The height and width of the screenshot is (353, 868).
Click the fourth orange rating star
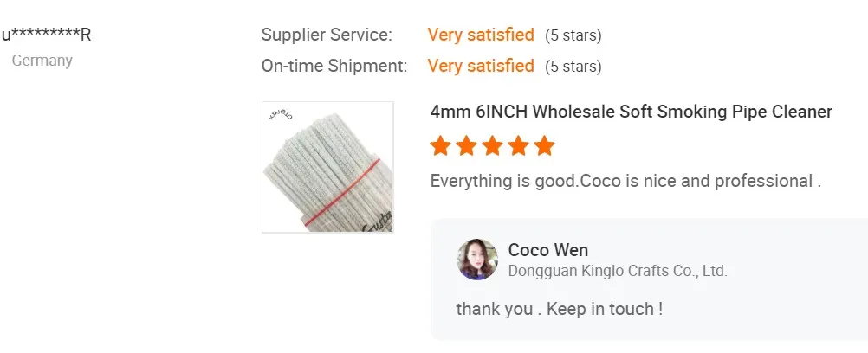click(518, 145)
